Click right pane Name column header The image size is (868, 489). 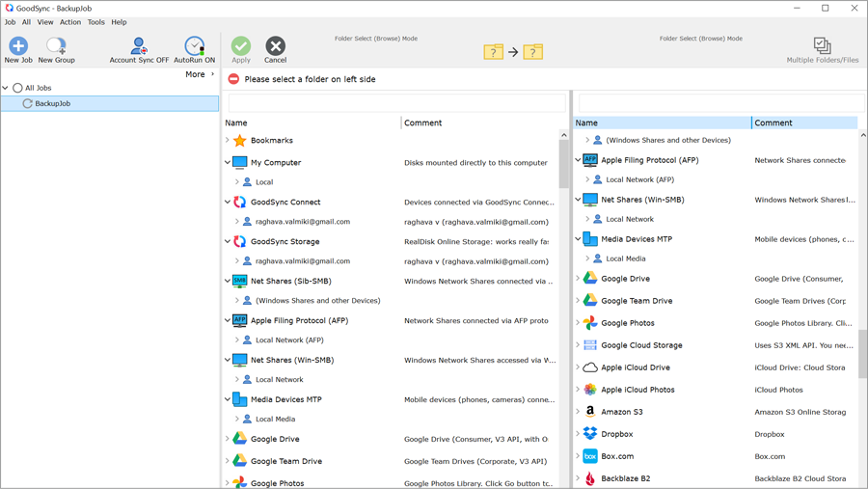pyautogui.click(x=662, y=122)
